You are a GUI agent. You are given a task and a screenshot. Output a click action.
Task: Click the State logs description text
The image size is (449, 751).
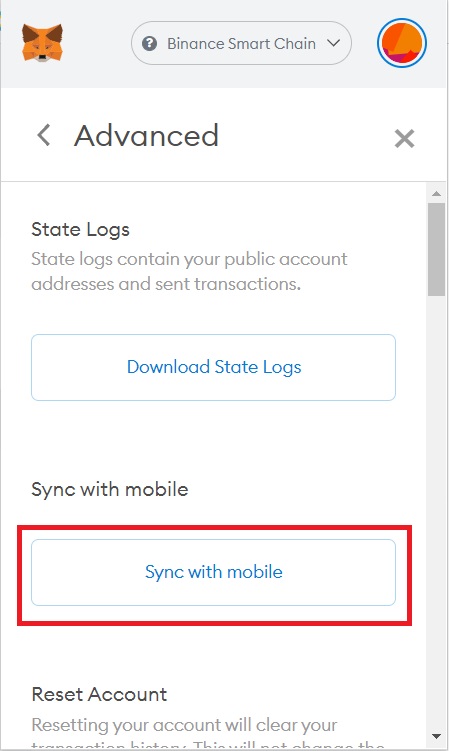click(189, 271)
